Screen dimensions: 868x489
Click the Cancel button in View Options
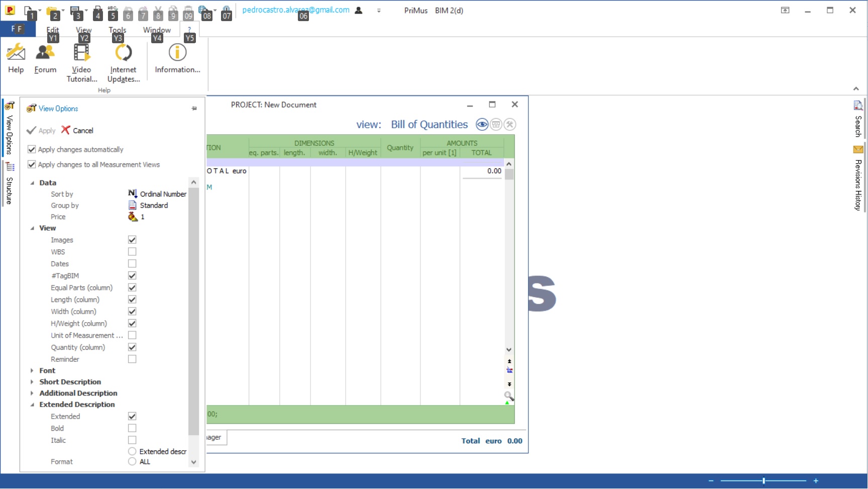point(77,130)
